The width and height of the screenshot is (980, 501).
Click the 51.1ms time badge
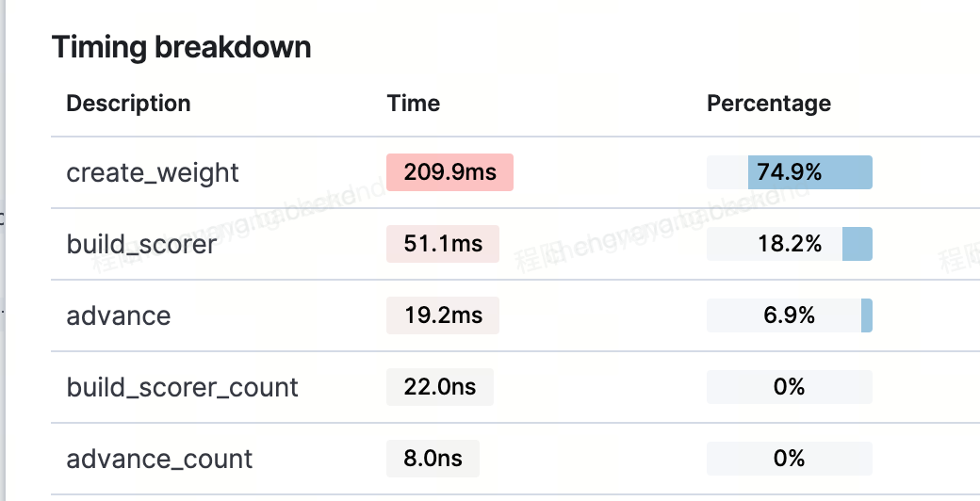click(x=443, y=244)
